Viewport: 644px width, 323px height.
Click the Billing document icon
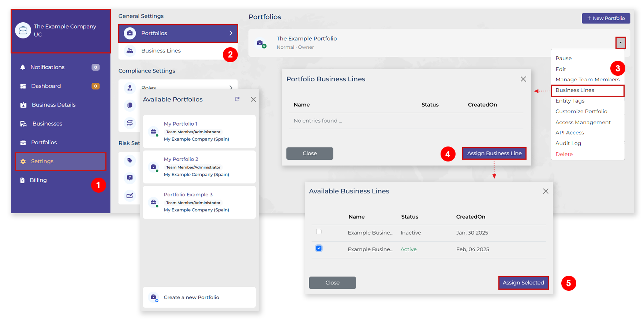tap(22, 180)
